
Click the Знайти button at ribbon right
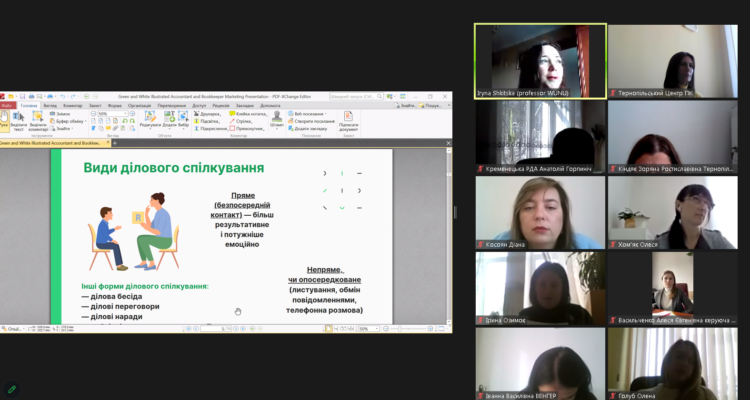point(406,105)
